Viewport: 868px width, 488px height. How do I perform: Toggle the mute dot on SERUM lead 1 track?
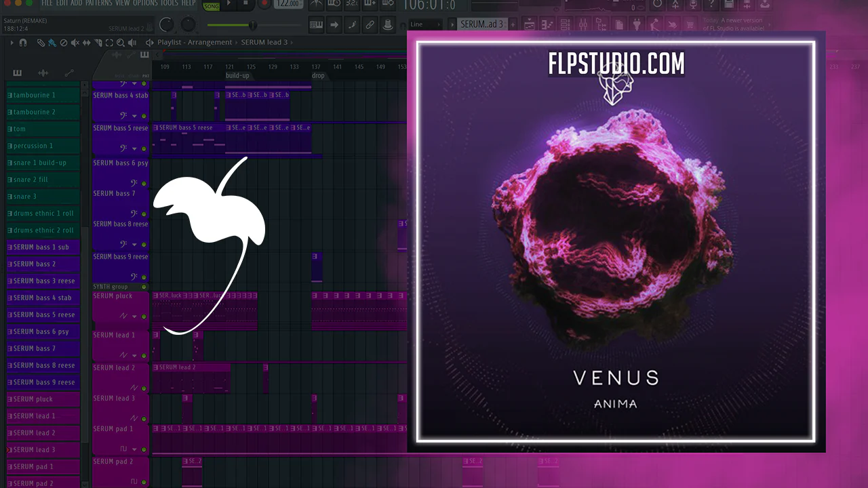[x=144, y=355]
